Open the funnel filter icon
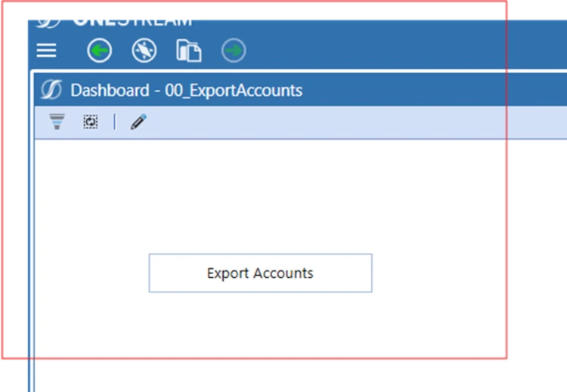This screenshot has width=567, height=392. click(57, 122)
